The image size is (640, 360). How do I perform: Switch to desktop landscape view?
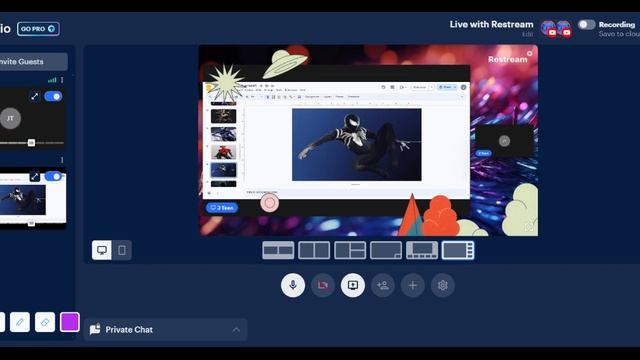(x=102, y=250)
